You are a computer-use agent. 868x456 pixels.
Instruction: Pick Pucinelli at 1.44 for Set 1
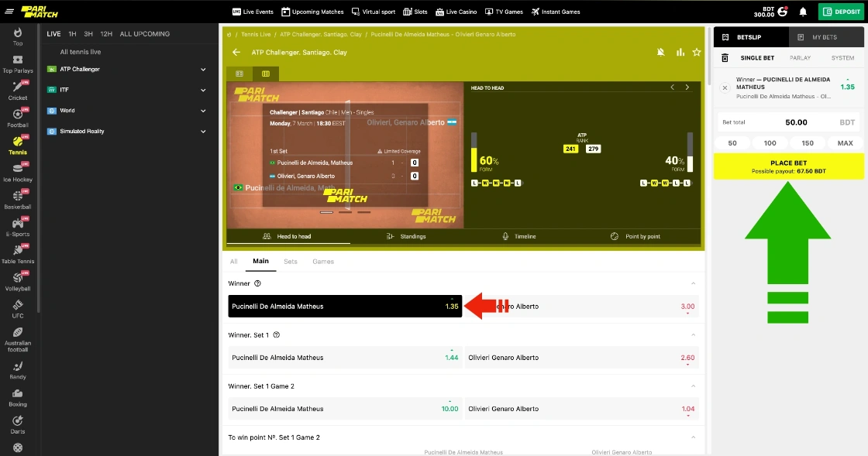tap(345, 358)
